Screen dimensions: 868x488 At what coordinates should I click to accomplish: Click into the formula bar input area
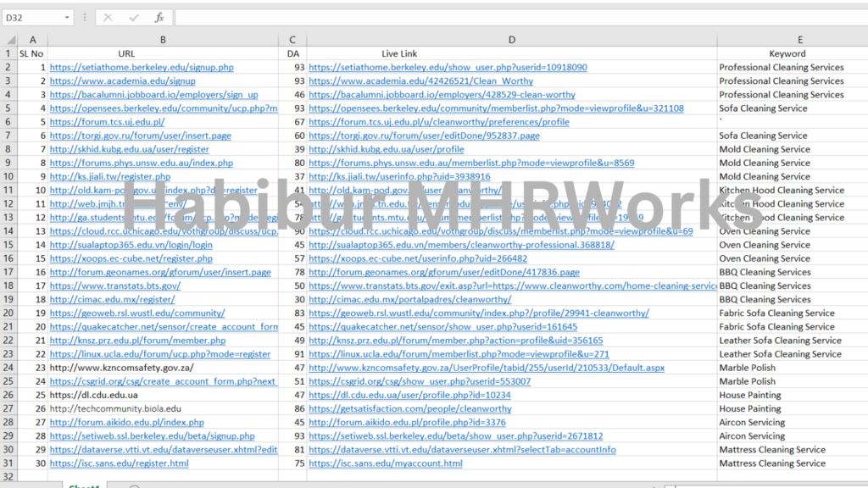tap(509, 18)
